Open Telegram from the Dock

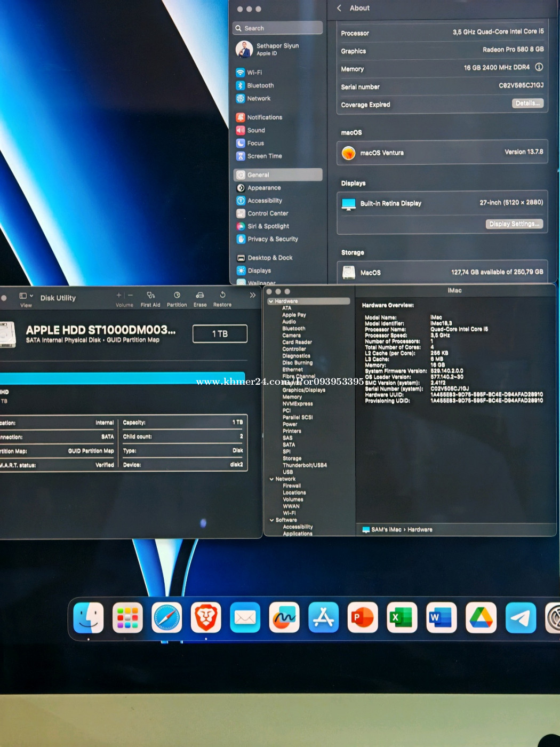click(520, 618)
